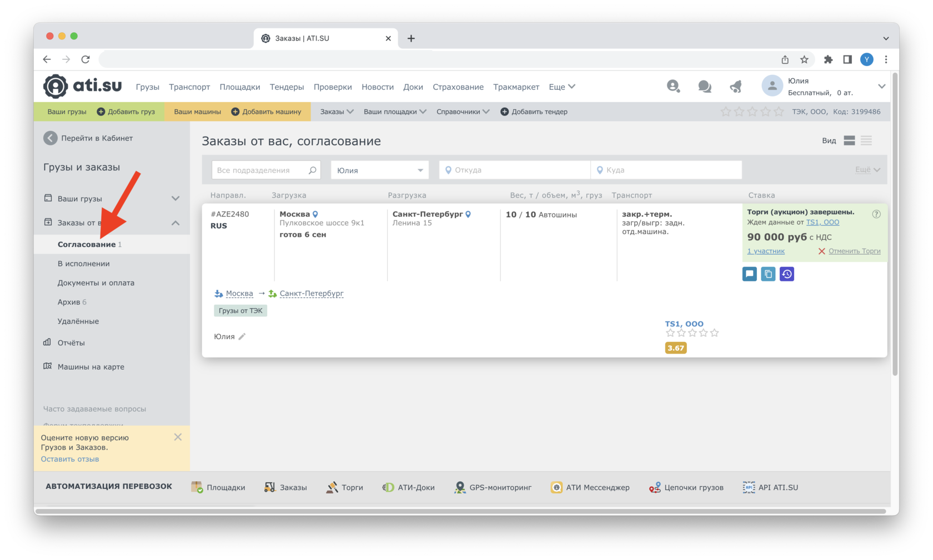
Task: Open Архив in sidebar
Action: pos(72,302)
